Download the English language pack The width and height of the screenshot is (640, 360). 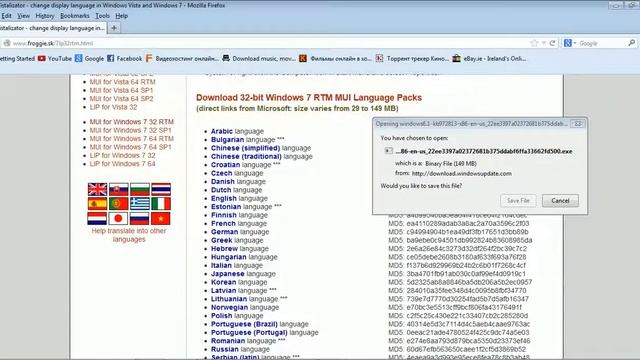(224, 198)
